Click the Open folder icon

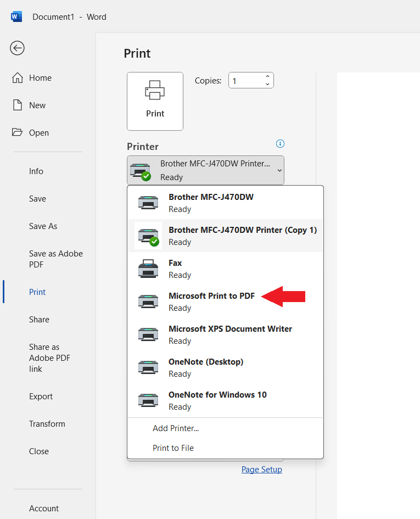17,132
